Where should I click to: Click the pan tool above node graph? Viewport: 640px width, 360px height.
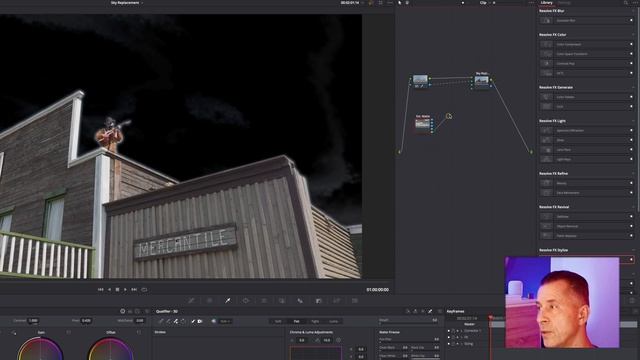click(407, 3)
